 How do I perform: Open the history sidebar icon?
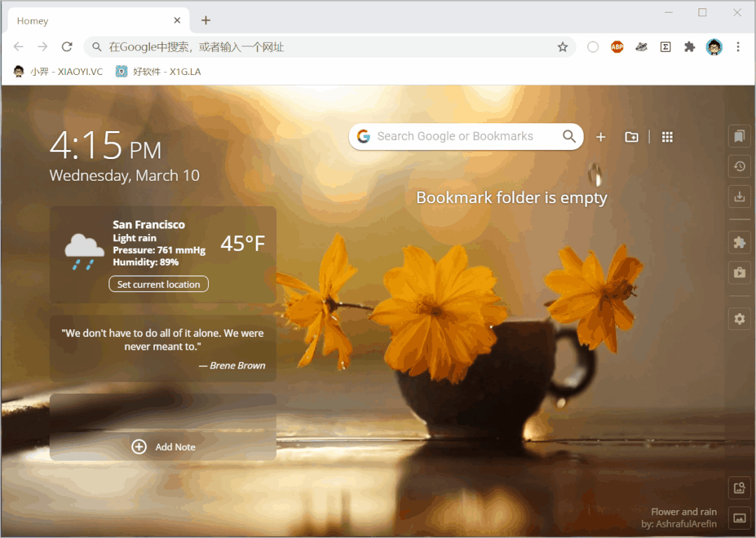click(x=739, y=166)
